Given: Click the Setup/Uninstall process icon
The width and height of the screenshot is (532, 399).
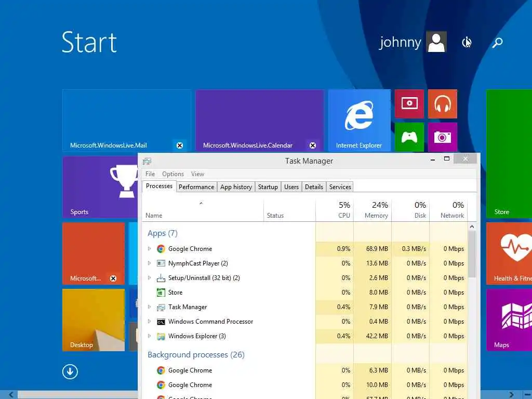Looking at the screenshot, I should (161, 278).
